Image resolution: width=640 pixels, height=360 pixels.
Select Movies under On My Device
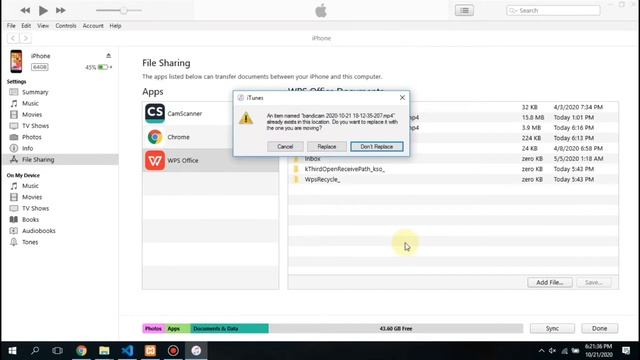pos(32,197)
